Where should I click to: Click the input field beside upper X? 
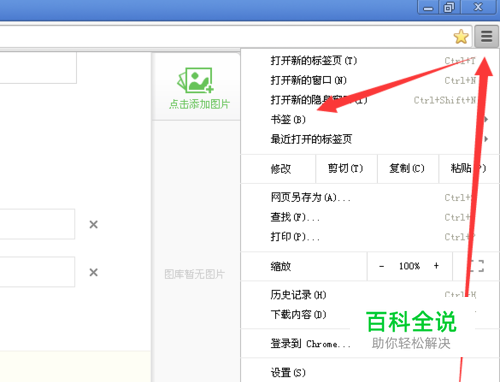click(x=37, y=224)
